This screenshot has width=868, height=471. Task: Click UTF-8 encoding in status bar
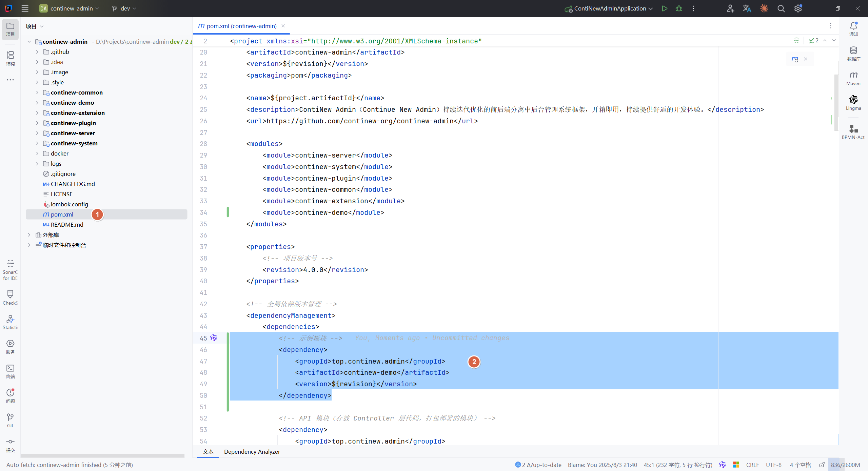pos(773,465)
